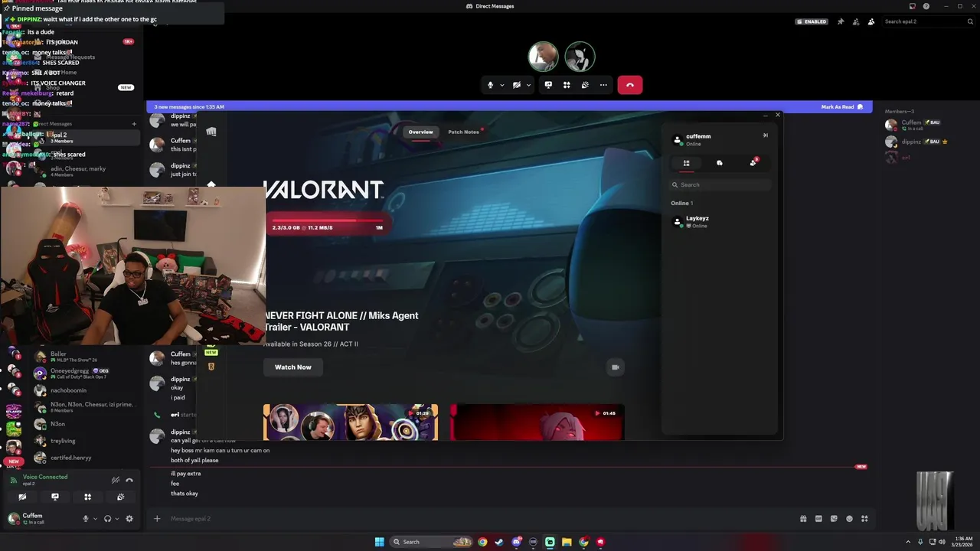Switch to Valorant Overview tab
This screenshot has width=980, height=551.
(x=420, y=132)
